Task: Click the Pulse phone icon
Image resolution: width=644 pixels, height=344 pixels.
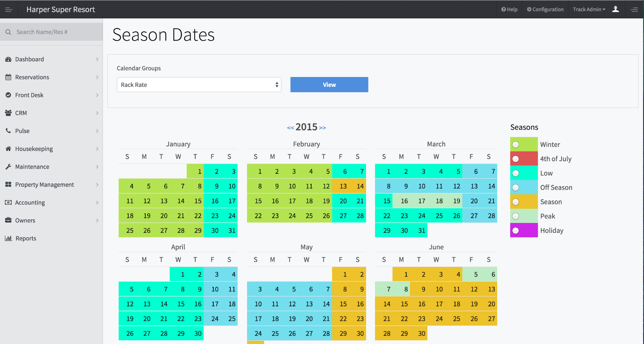Action: tap(8, 131)
